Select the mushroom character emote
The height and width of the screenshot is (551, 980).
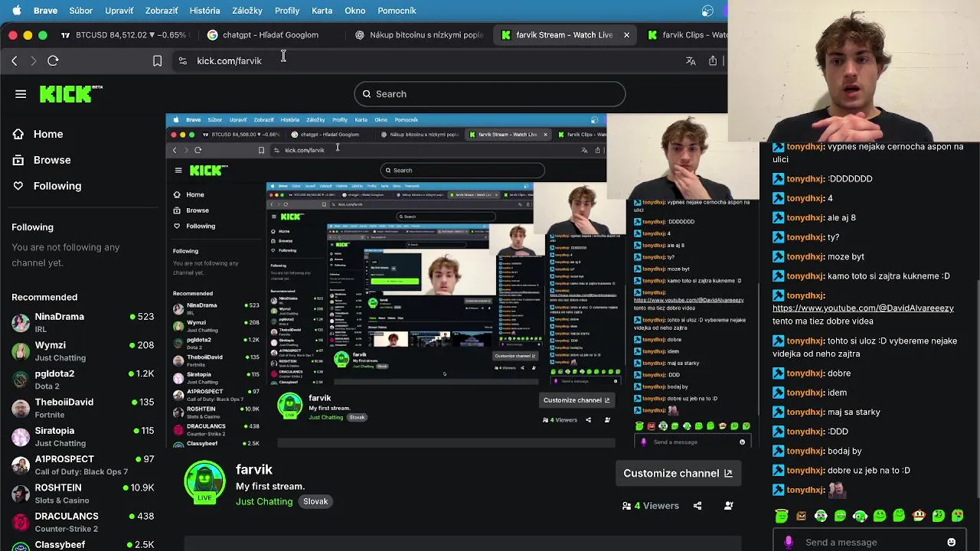tap(919, 516)
